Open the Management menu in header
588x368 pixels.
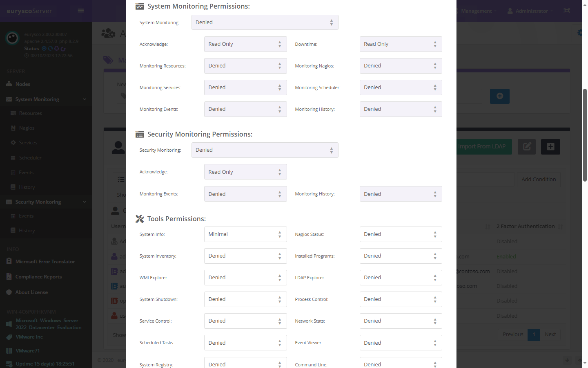[x=477, y=11]
